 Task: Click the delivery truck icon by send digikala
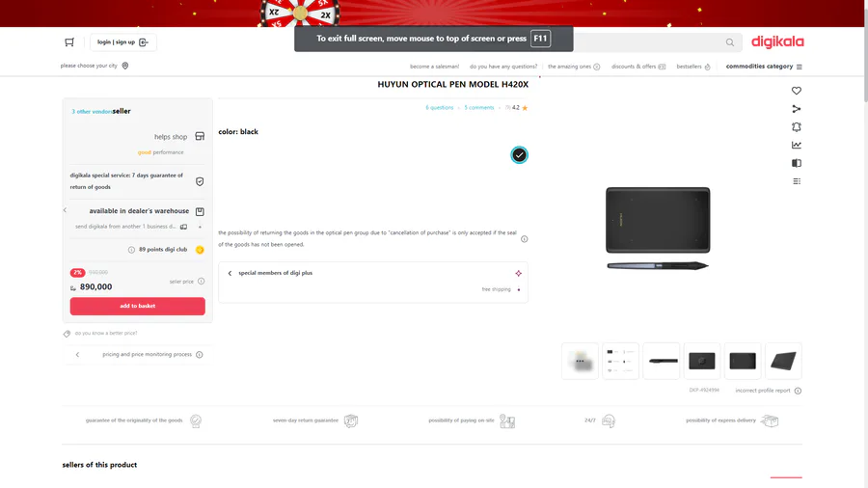coord(184,227)
